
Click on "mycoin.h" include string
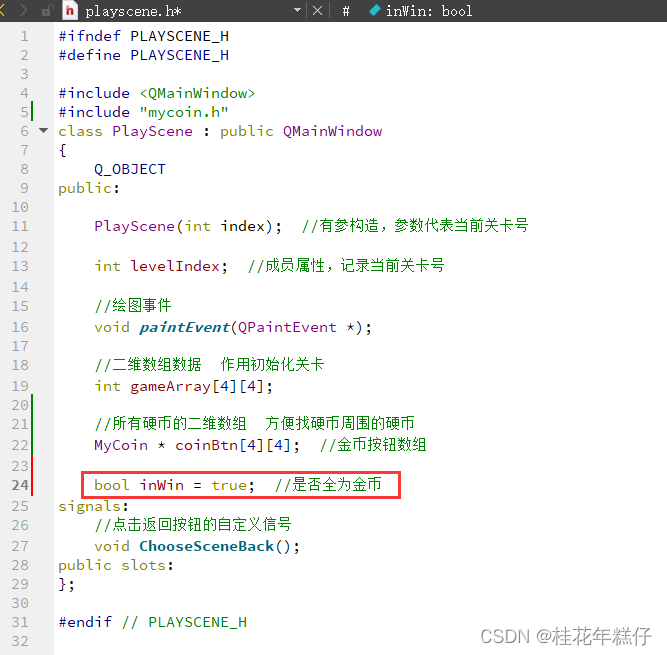pyautogui.click(x=184, y=112)
